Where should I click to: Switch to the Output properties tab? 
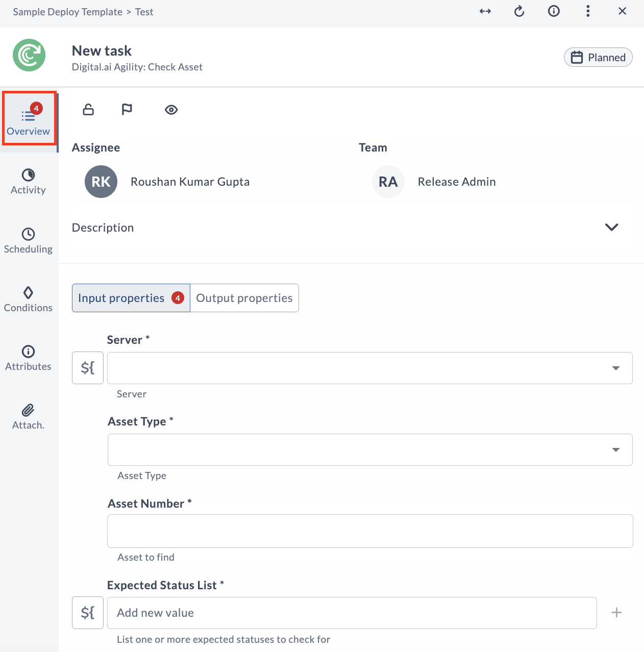click(244, 298)
